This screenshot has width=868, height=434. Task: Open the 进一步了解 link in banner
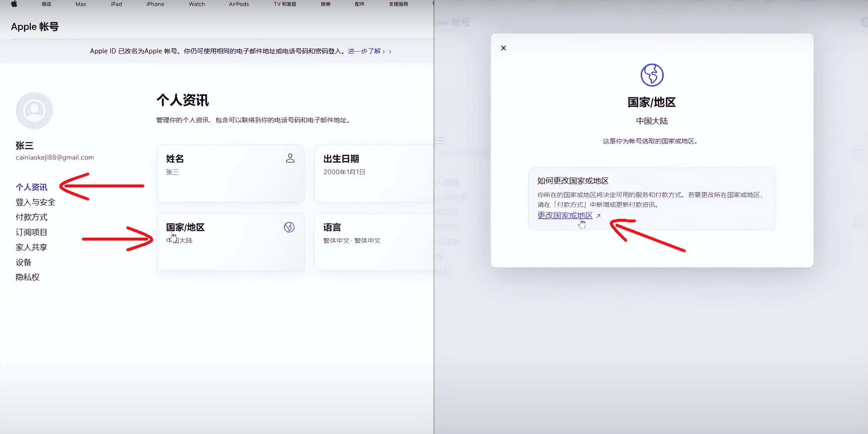coord(364,51)
